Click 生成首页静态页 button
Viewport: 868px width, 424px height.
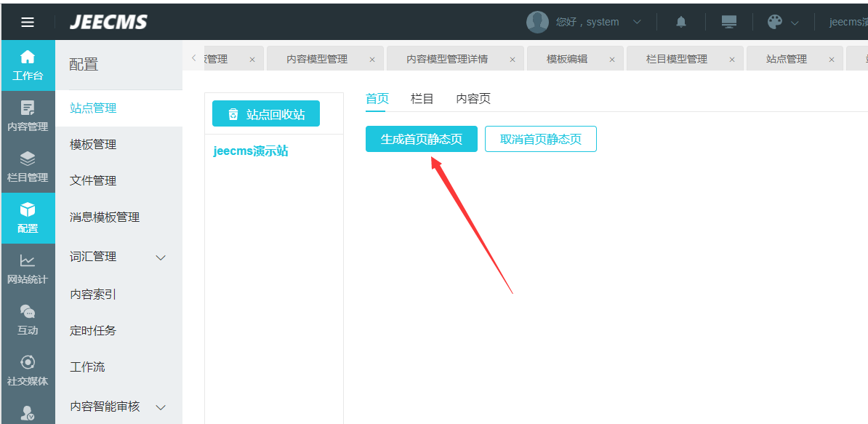(x=421, y=139)
